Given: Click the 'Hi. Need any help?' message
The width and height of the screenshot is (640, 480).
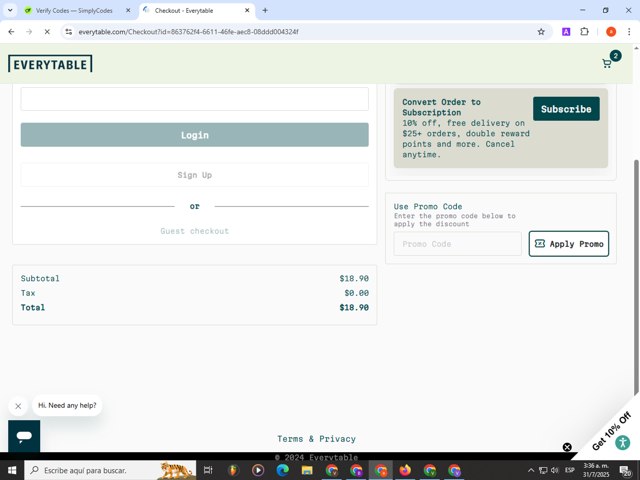Looking at the screenshot, I should [x=67, y=405].
